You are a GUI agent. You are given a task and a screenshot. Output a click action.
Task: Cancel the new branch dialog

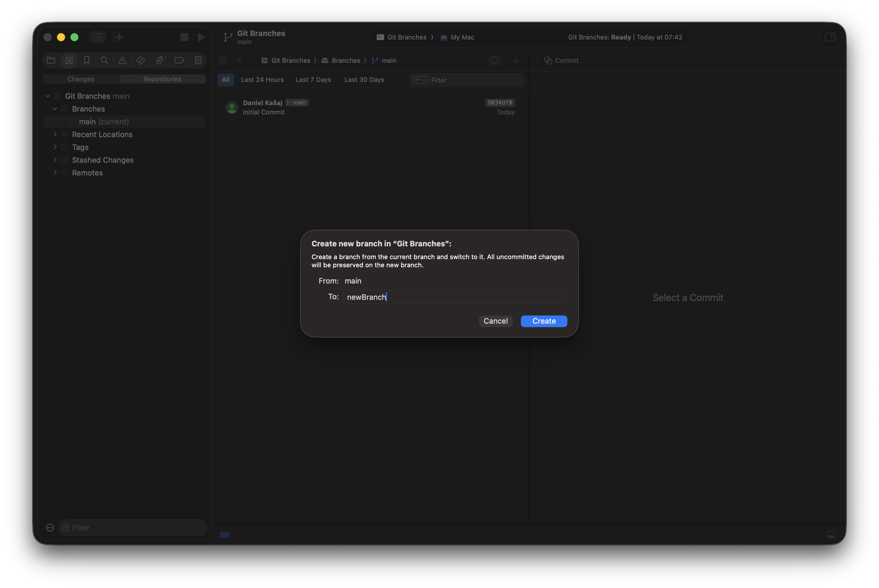(496, 321)
